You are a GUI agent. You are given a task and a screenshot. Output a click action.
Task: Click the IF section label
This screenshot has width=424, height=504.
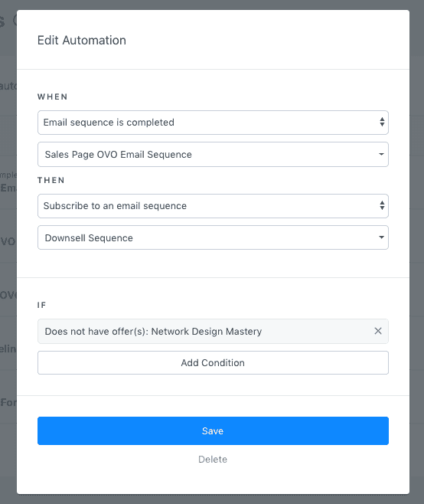42,305
